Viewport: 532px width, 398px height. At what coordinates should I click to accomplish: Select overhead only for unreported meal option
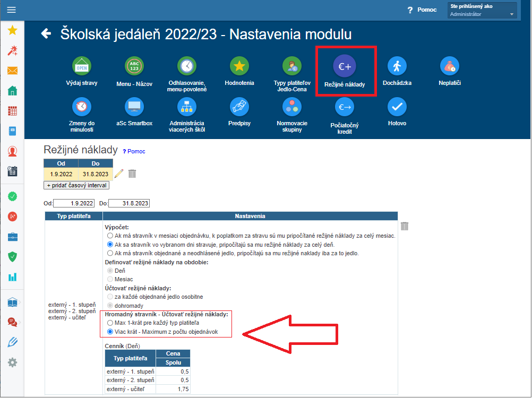[110, 253]
